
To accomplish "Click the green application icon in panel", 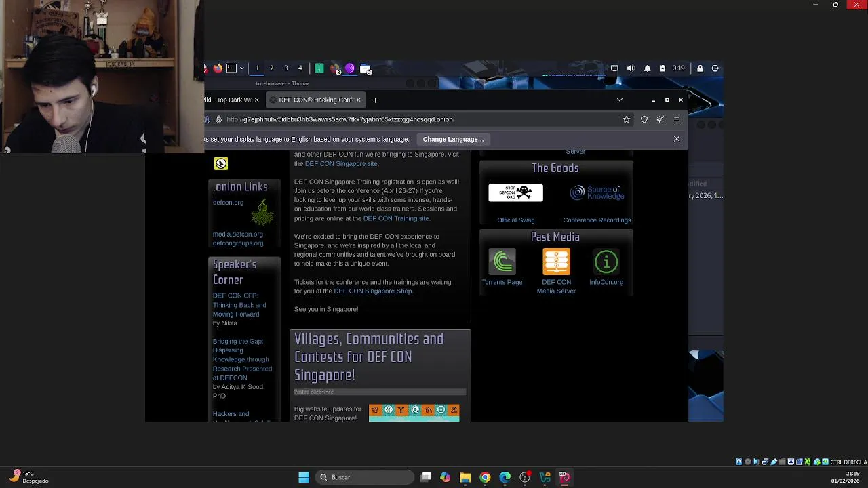I will click(x=319, y=68).
